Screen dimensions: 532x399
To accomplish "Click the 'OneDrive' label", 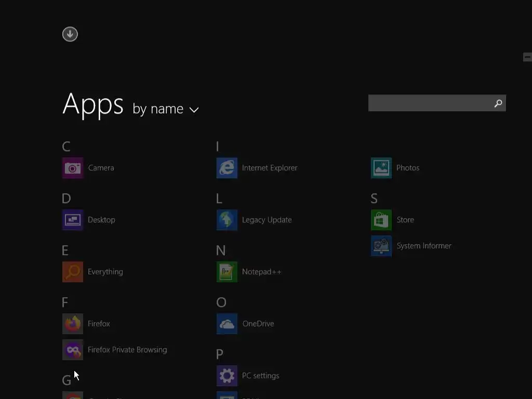I will click(x=258, y=324).
